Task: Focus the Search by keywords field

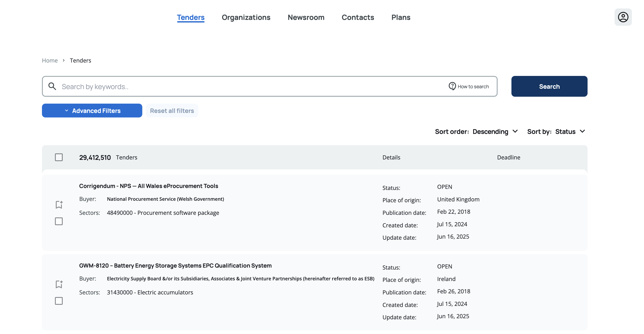Action: pyautogui.click(x=250, y=87)
